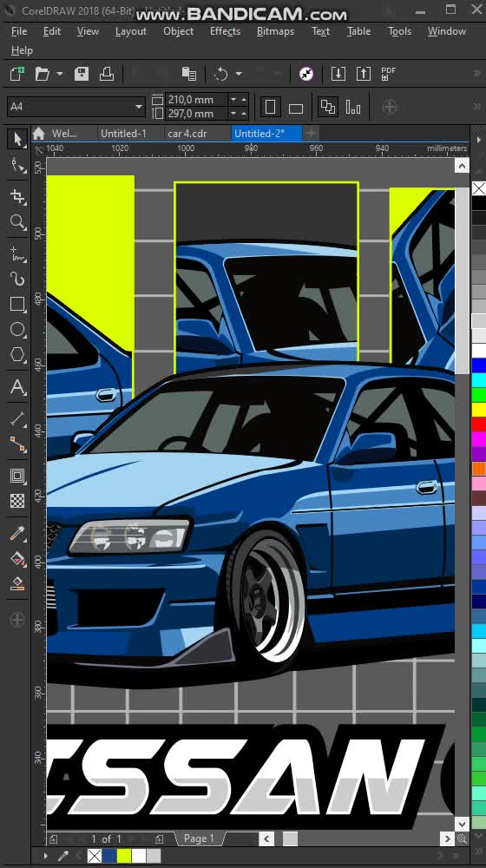
Task: Click the Import icon
Action: 338,73
